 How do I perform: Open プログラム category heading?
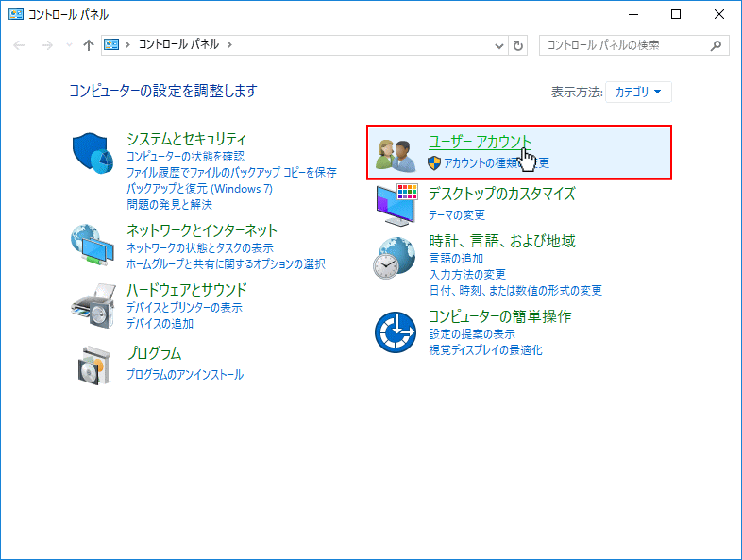[154, 353]
